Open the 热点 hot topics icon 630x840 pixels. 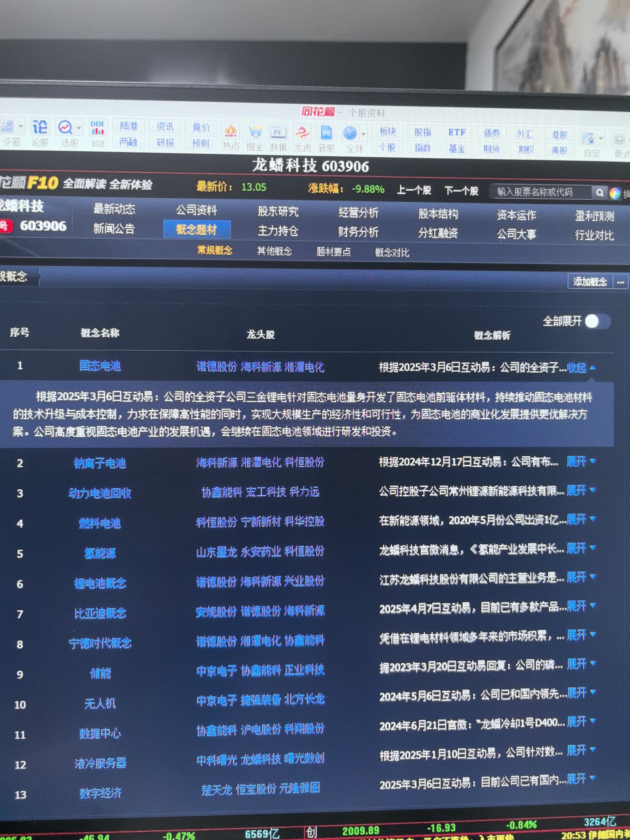[x=231, y=137]
